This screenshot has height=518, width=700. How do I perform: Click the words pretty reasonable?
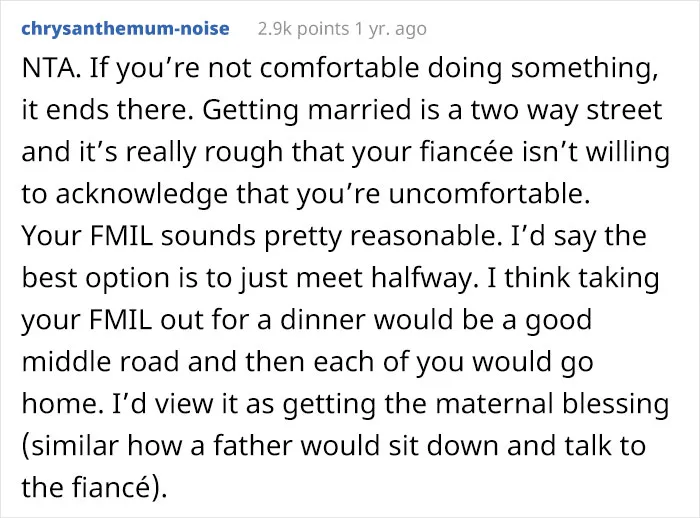pyautogui.click(x=380, y=236)
